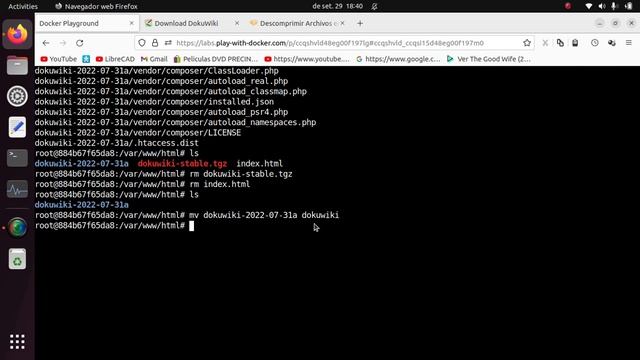This screenshot has height=360, width=640.
Task: Go forward to next page
Action: (x=63, y=43)
